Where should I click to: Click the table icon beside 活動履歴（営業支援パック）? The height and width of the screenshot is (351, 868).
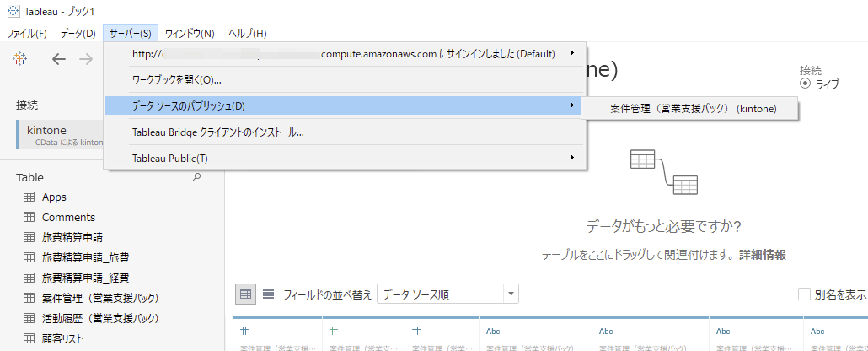[29, 318]
